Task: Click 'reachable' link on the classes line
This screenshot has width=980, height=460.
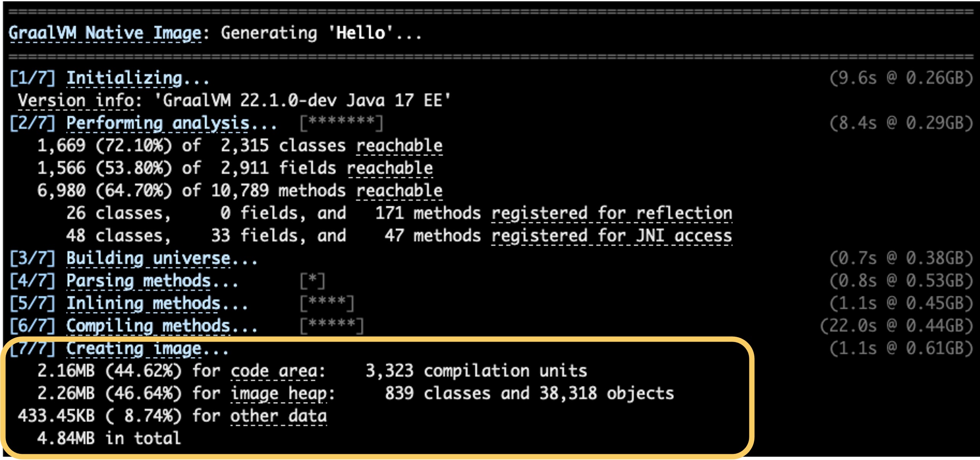Action: pos(399,146)
